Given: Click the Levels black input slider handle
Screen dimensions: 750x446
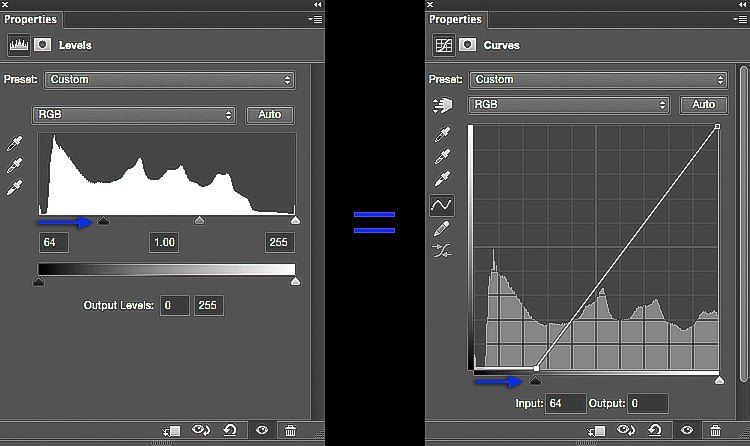Looking at the screenshot, I should pos(103,220).
